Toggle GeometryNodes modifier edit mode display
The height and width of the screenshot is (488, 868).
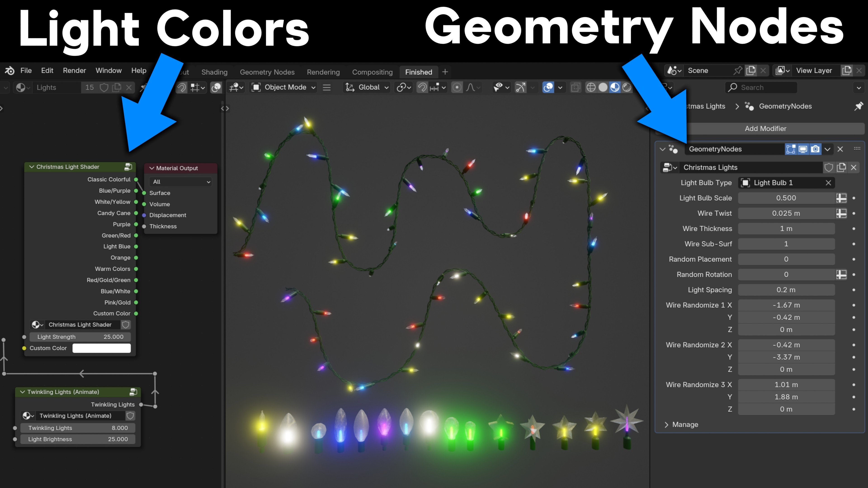tap(790, 149)
